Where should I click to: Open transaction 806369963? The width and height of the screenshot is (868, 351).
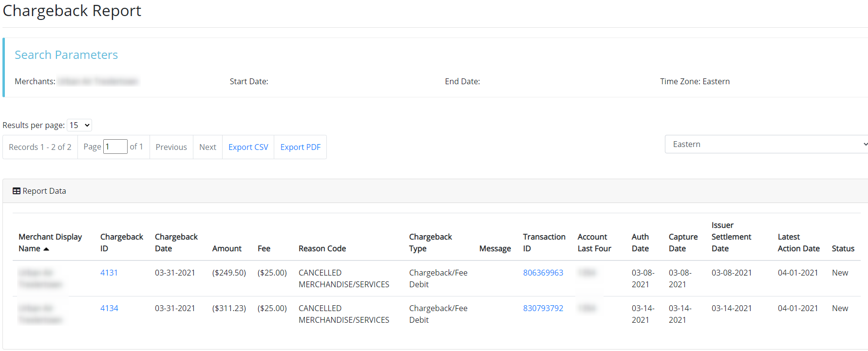(x=543, y=273)
